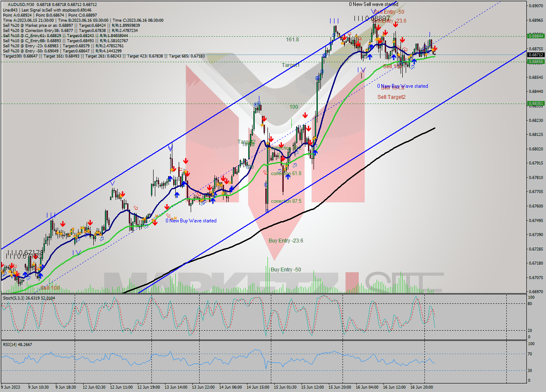Click the '16 Jun 20:00' time axis label
This screenshot has width=546, height=392.
click(x=421, y=387)
